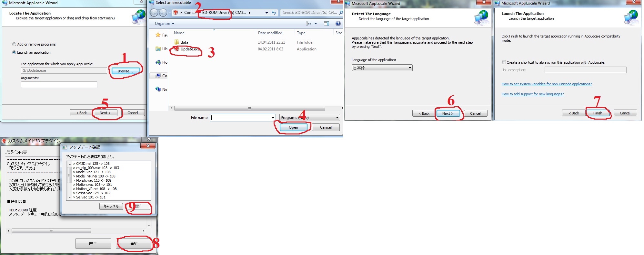The image size is (644, 255).
Task: Click the drive icon in address bar
Action: (176, 13)
